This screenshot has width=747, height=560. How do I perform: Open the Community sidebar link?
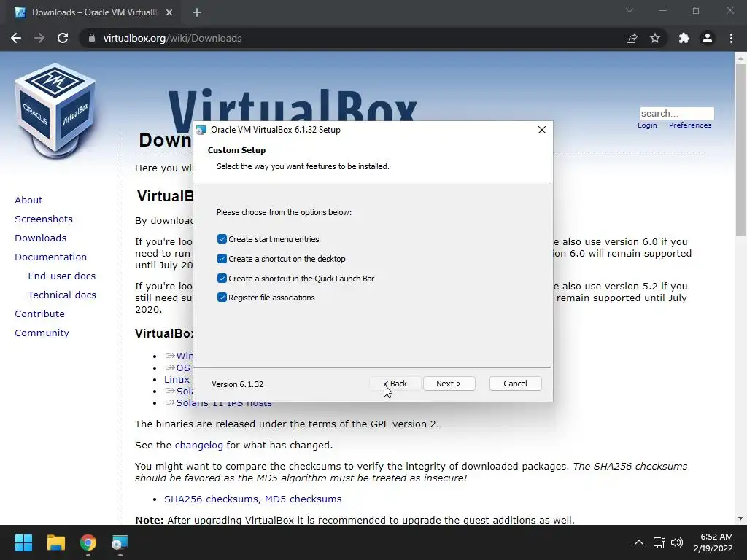coord(42,332)
